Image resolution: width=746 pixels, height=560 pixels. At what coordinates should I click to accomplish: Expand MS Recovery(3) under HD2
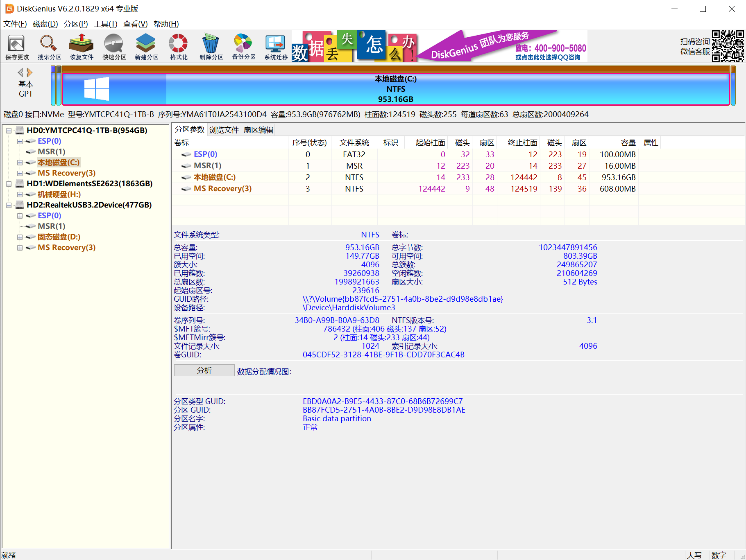click(x=20, y=248)
